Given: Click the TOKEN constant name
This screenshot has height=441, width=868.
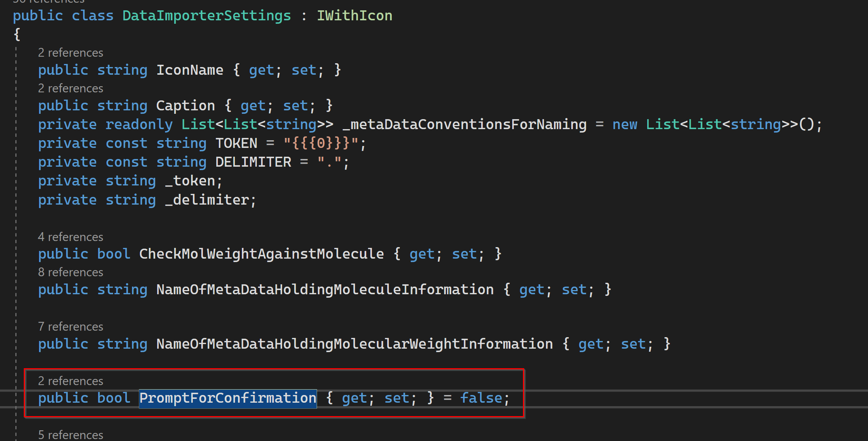Looking at the screenshot, I should click(237, 143).
